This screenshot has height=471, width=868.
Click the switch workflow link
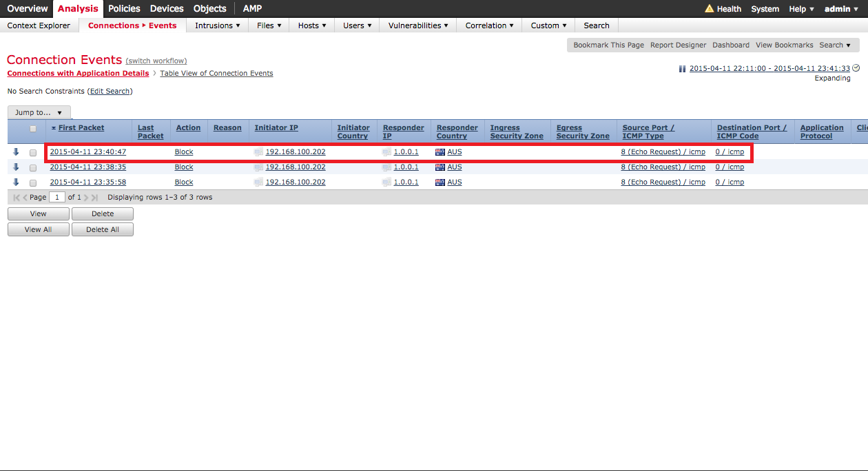pyautogui.click(x=156, y=61)
